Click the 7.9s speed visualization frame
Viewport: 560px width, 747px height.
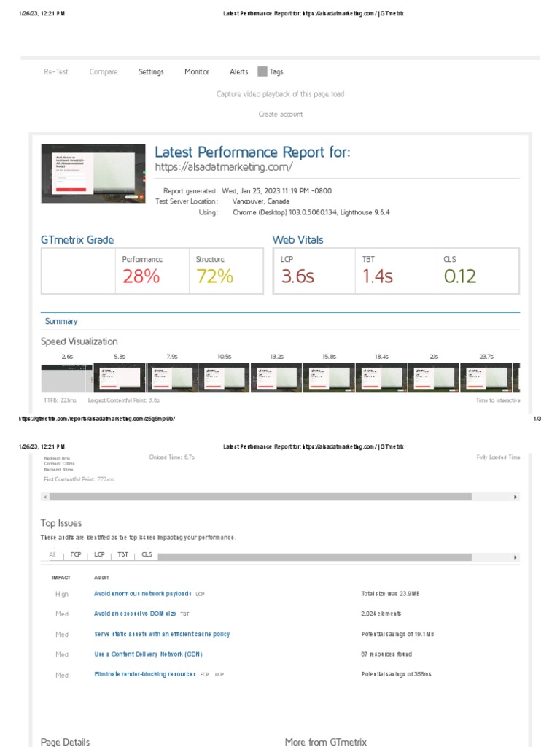tap(172, 379)
